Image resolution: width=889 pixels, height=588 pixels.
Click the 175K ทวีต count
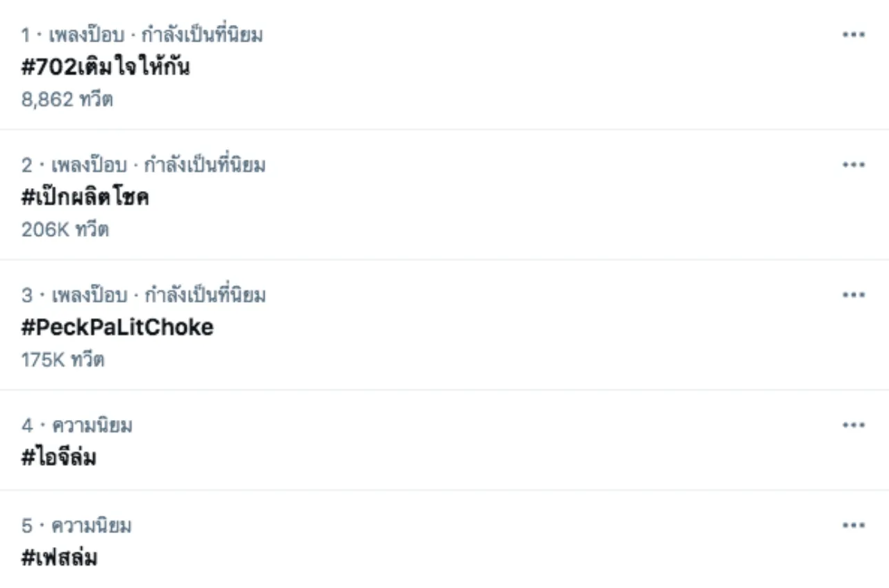point(63,360)
